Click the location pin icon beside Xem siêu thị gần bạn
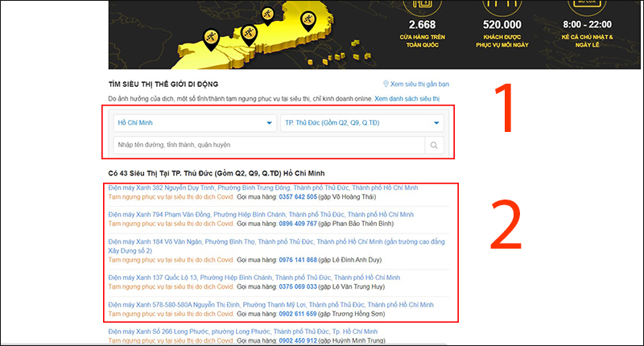This screenshot has width=644, height=346. [386, 84]
